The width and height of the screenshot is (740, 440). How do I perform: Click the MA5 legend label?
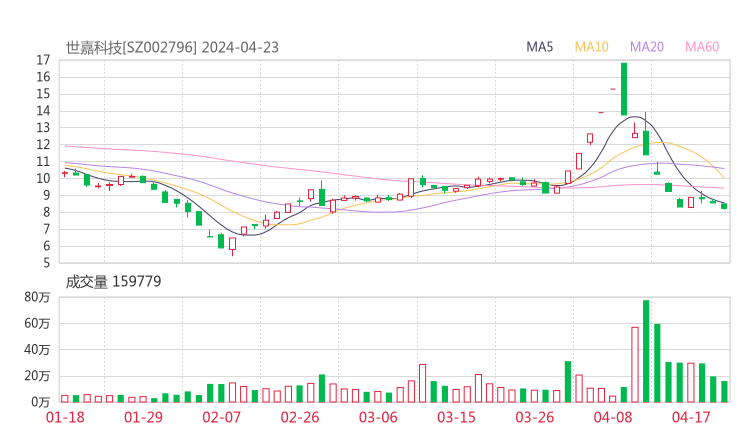(539, 47)
